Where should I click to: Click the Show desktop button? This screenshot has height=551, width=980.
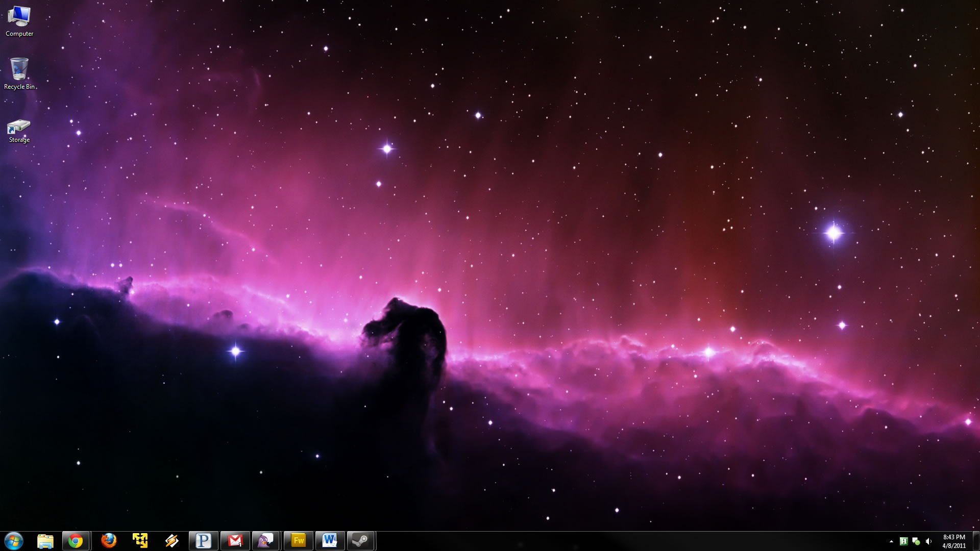(x=976, y=541)
